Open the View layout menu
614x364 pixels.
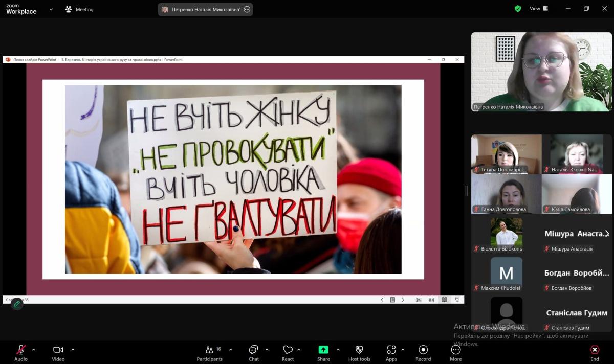[x=538, y=9]
